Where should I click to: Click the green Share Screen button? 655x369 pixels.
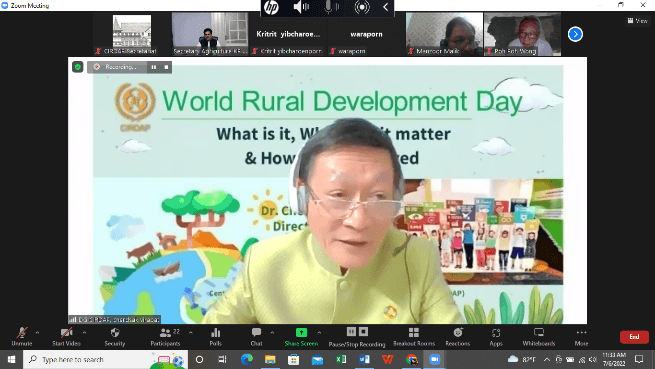click(x=301, y=337)
